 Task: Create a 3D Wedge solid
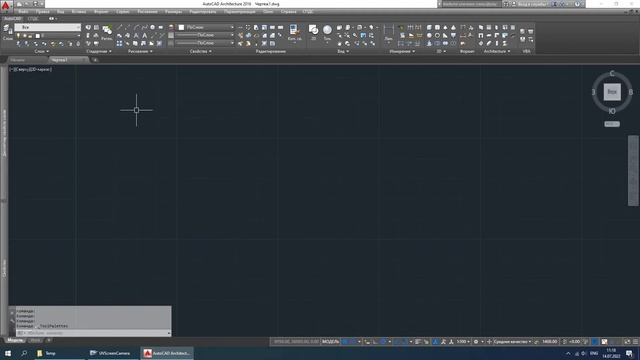pyautogui.click(x=445, y=36)
